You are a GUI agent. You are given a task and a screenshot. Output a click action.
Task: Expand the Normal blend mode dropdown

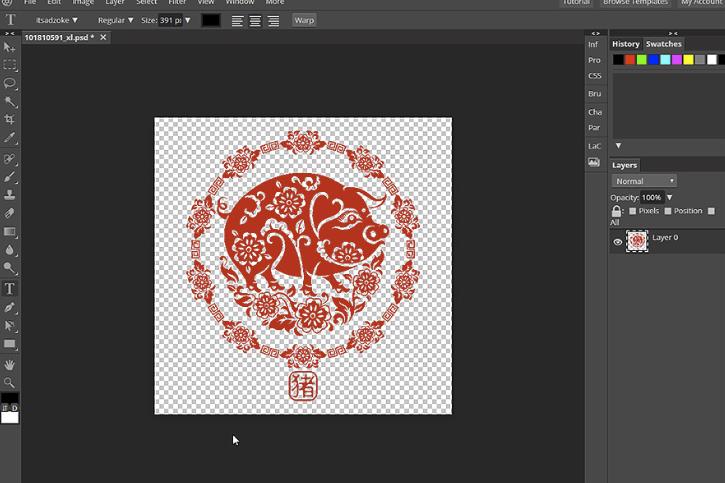[x=644, y=181]
